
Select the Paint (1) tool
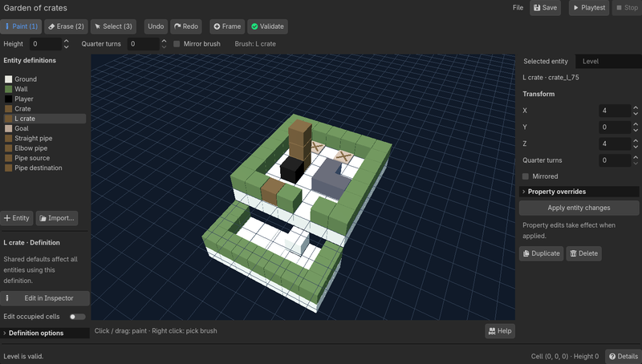coord(21,26)
